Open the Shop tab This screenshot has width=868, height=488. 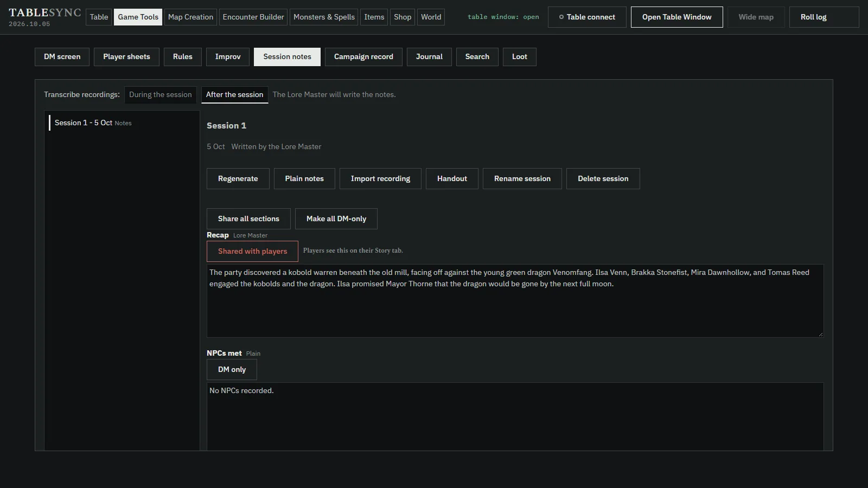pos(403,17)
